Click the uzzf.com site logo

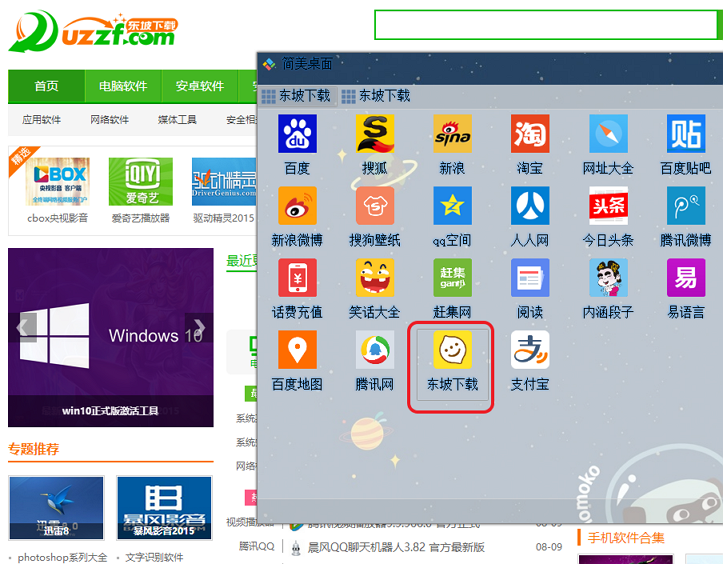[93, 31]
